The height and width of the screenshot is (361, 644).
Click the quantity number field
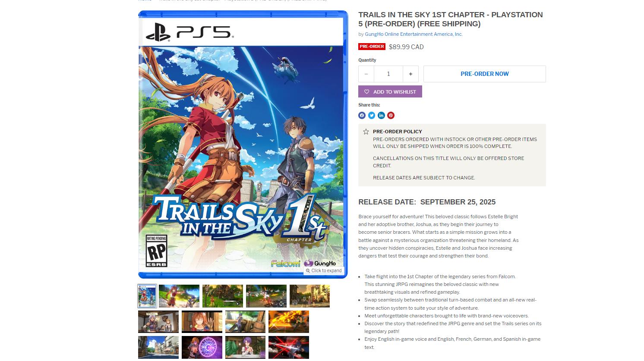tap(388, 74)
